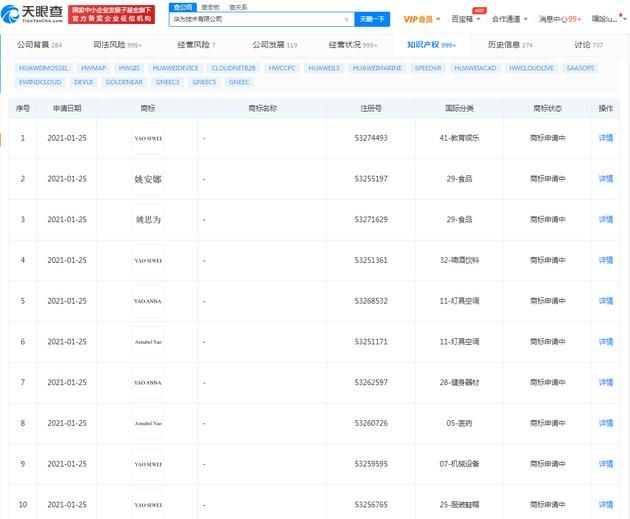Select the GNEEC trademark tag

(239, 82)
